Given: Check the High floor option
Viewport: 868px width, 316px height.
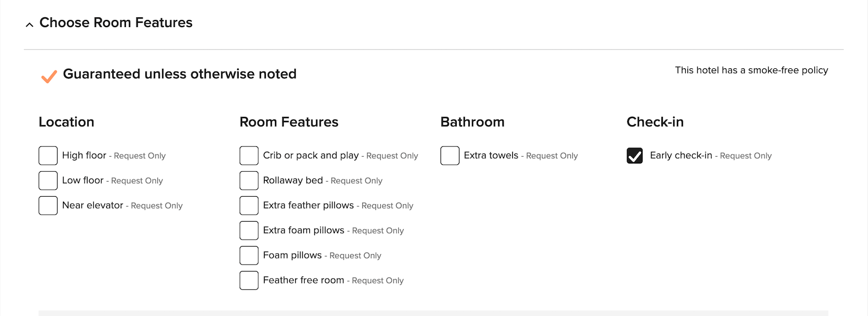Looking at the screenshot, I should click(48, 156).
